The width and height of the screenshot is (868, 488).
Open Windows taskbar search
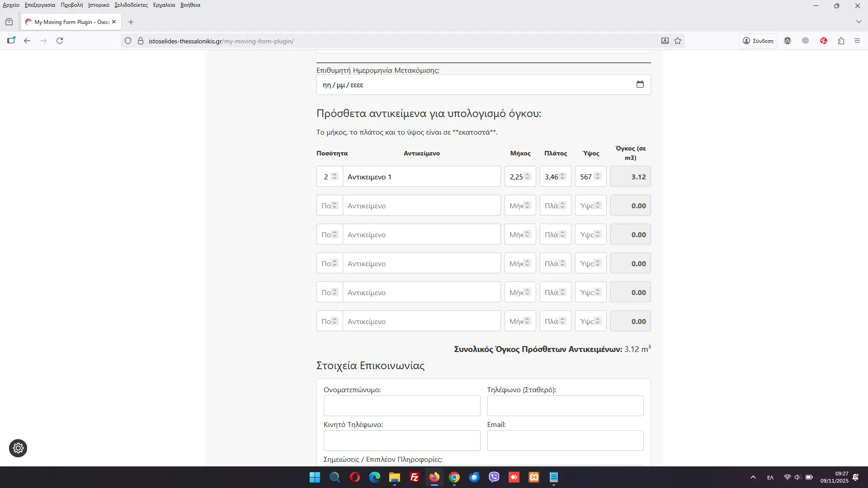point(335,477)
